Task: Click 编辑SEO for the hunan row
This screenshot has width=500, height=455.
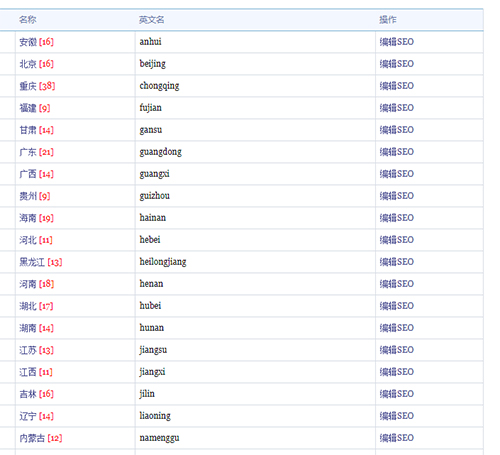Action: click(x=397, y=328)
